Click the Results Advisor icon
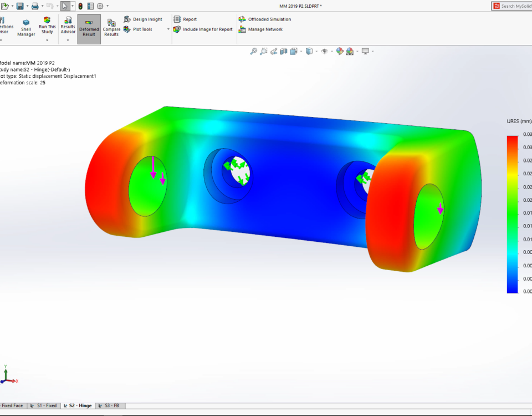The width and height of the screenshot is (532, 416). [x=68, y=23]
